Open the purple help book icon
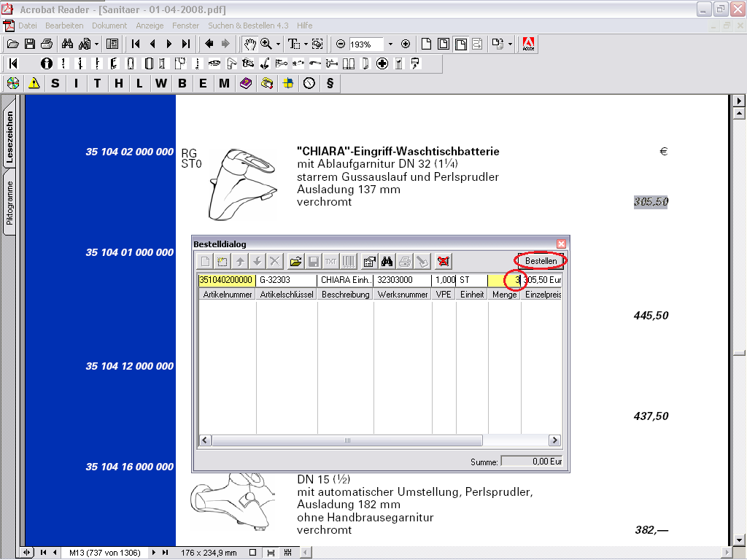The width and height of the screenshot is (747, 560). (x=246, y=83)
